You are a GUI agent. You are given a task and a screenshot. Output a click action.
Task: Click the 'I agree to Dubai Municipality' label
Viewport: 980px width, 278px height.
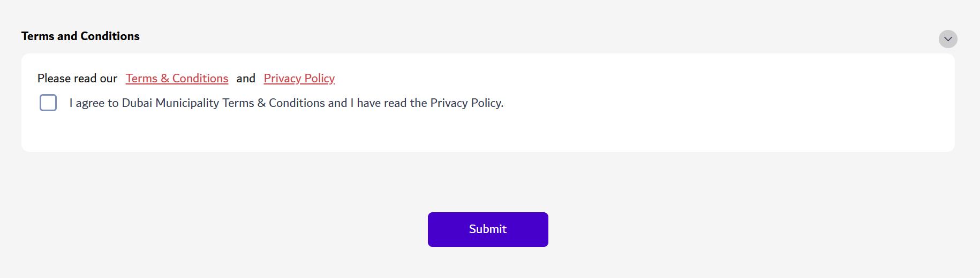click(286, 103)
